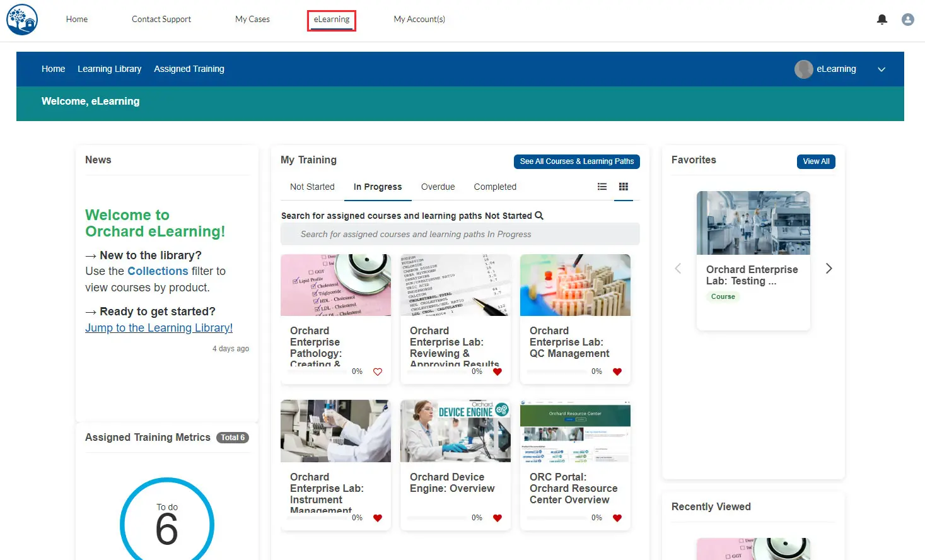Click the Orchard Enterprise Lab: Testing favorite title
The width and height of the screenshot is (925, 560).
pos(752,276)
